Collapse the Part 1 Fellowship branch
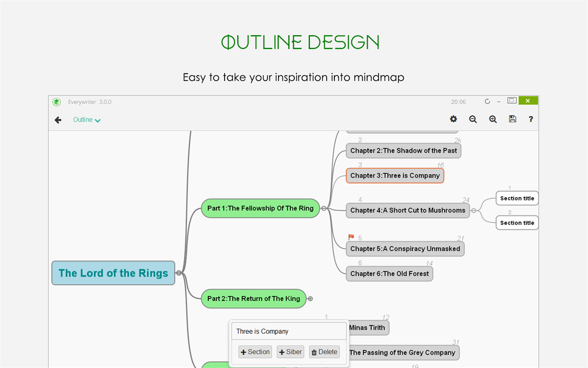Image resolution: width=588 pixels, height=368 pixels. [323, 209]
